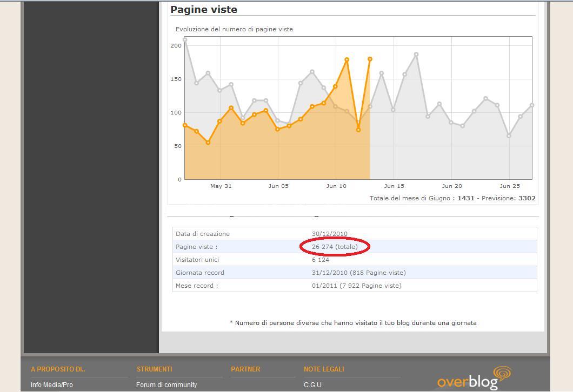Click the STRUMENTI footer heading
573x392 pixels.
click(154, 369)
